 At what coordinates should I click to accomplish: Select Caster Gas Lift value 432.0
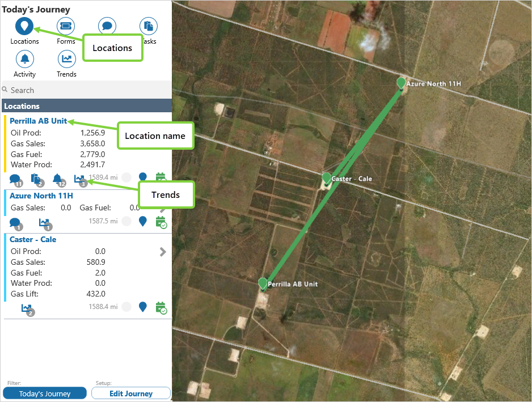pyautogui.click(x=96, y=294)
